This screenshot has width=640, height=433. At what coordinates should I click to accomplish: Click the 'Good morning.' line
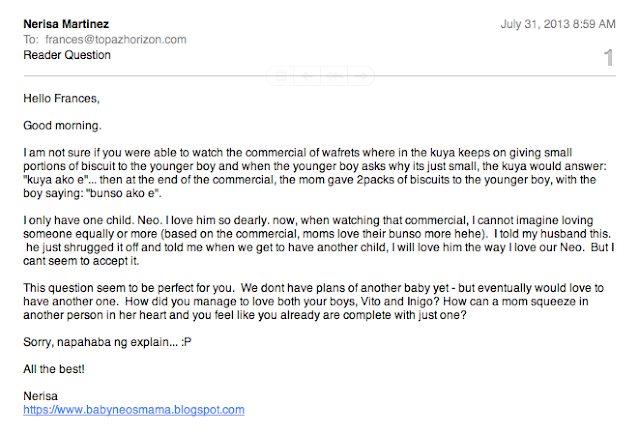point(62,126)
